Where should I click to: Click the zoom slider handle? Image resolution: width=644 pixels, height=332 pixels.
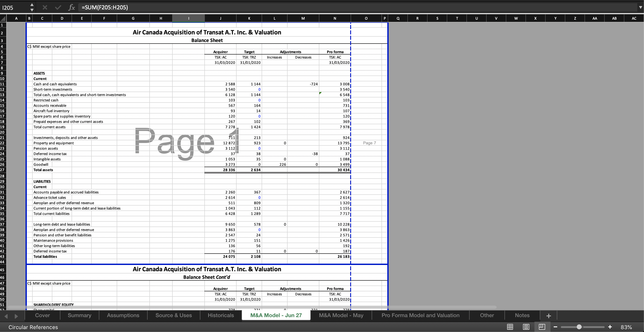click(579, 327)
